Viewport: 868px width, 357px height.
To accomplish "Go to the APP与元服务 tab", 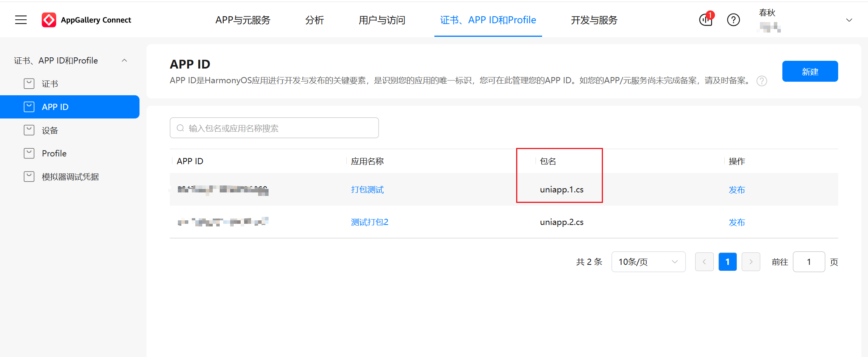I will pos(243,20).
